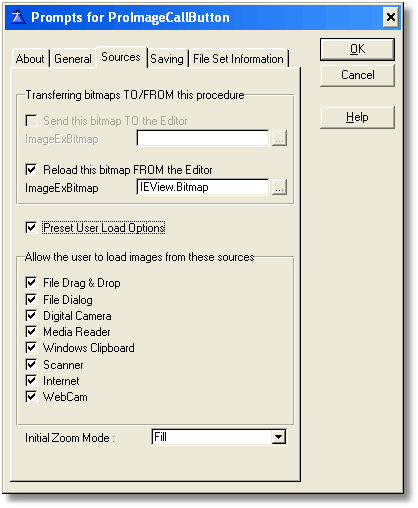
Task: Toggle the File Dialog checkbox
Action: (31, 299)
